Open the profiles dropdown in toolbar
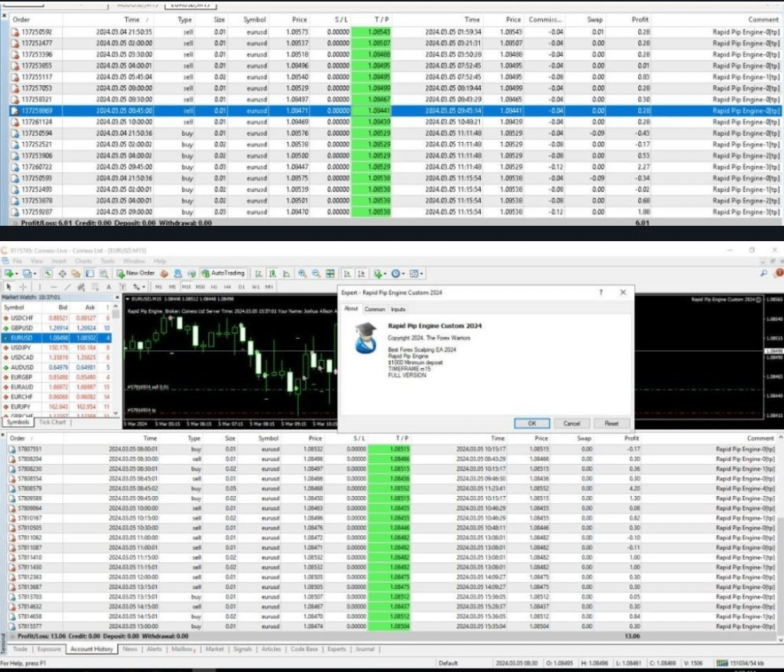 pos(35,273)
